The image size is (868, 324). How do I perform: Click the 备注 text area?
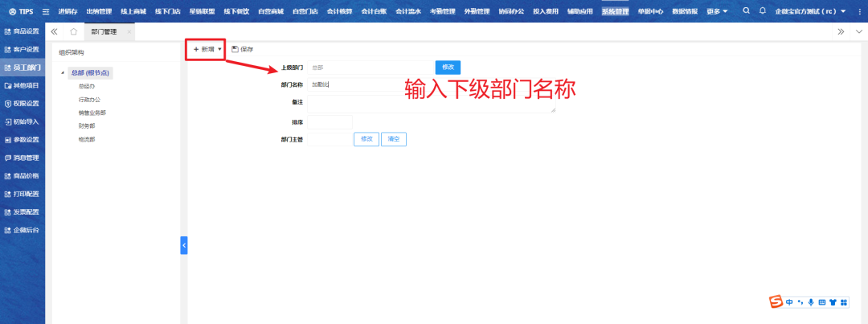pyautogui.click(x=431, y=104)
